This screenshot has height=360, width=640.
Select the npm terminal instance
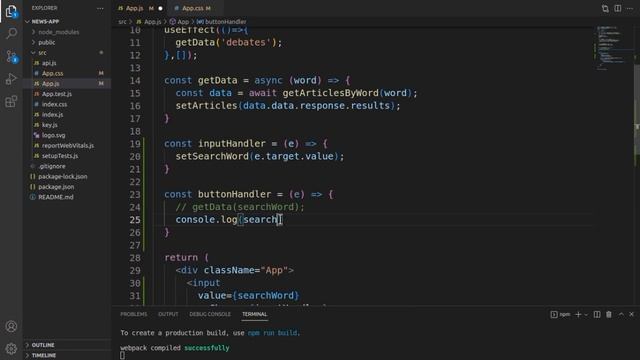[x=560, y=314]
